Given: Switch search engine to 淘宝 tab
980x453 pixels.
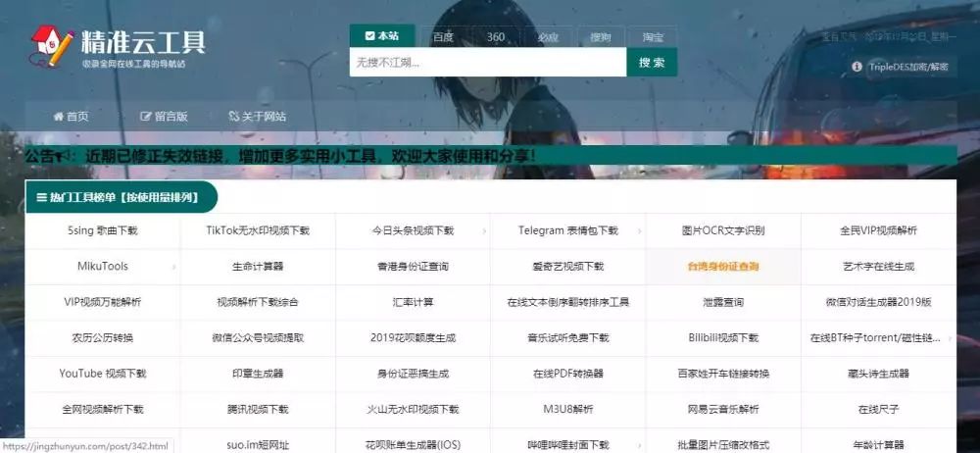Looking at the screenshot, I should pyautogui.click(x=653, y=37).
